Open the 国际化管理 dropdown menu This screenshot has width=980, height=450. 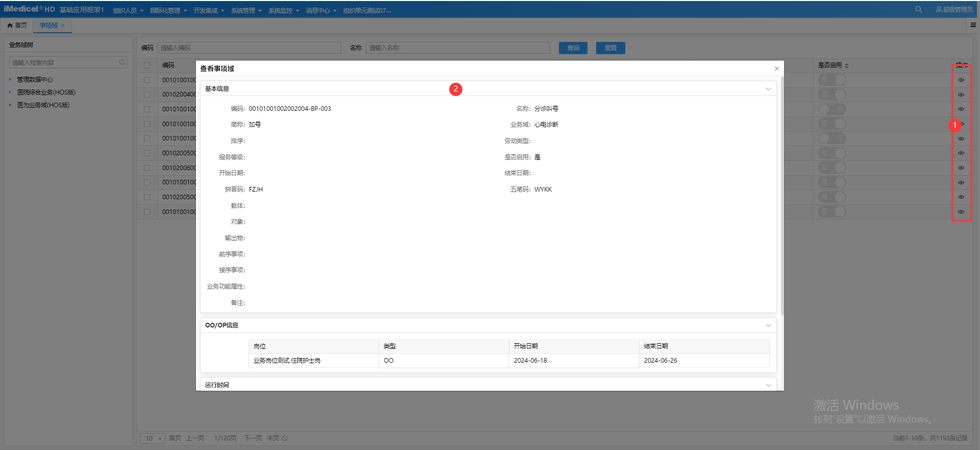168,10
